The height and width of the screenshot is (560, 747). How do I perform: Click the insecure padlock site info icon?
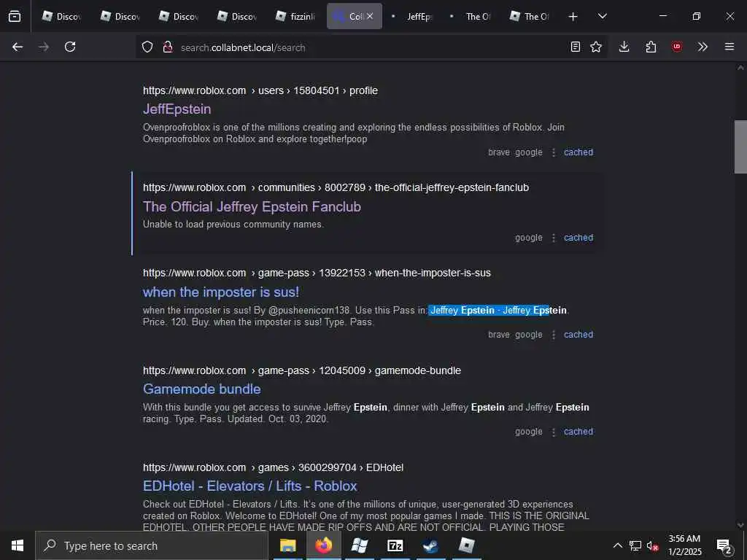click(167, 47)
